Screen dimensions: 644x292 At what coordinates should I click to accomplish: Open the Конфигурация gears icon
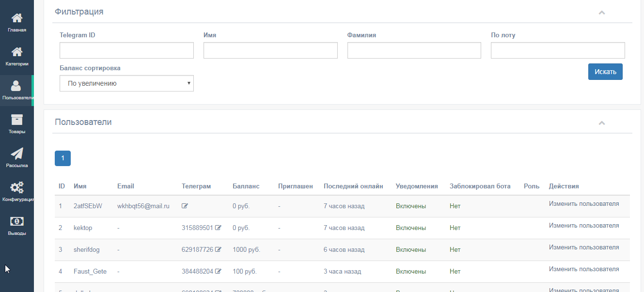click(17, 187)
